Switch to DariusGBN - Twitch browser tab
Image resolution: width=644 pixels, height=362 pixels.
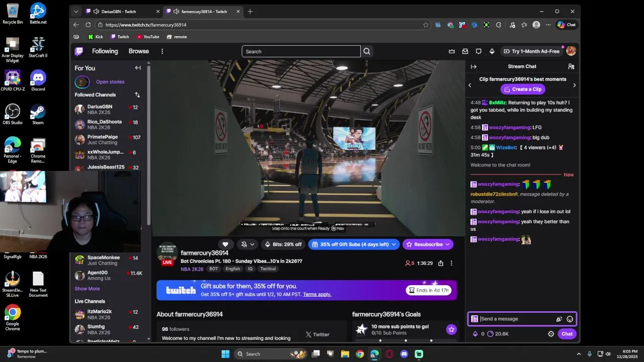tap(123, 11)
